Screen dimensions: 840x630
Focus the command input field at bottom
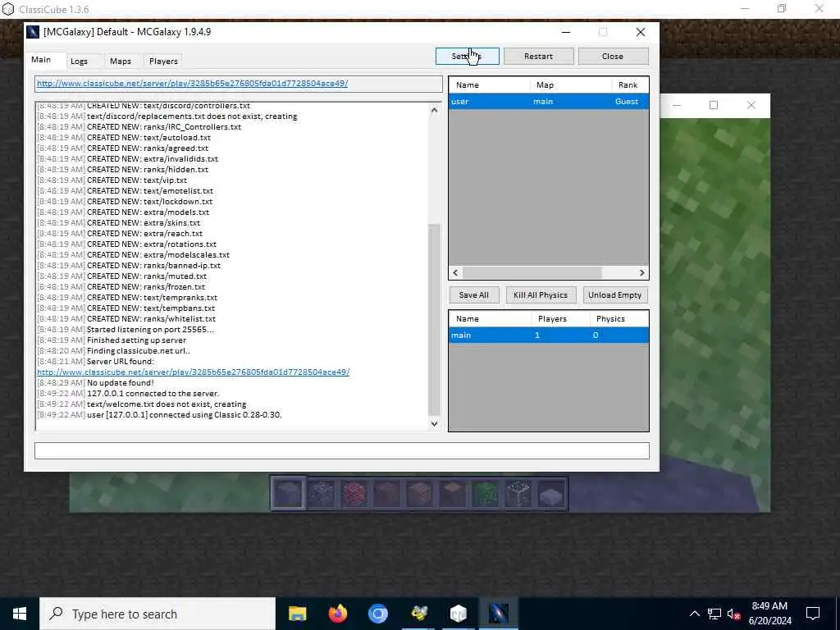342,450
